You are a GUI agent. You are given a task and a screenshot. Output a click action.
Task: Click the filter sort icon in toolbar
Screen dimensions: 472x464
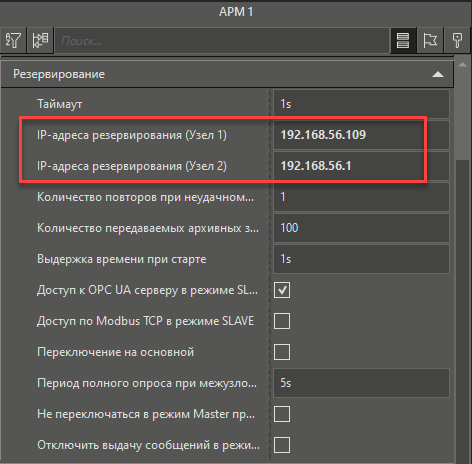click(x=13, y=40)
